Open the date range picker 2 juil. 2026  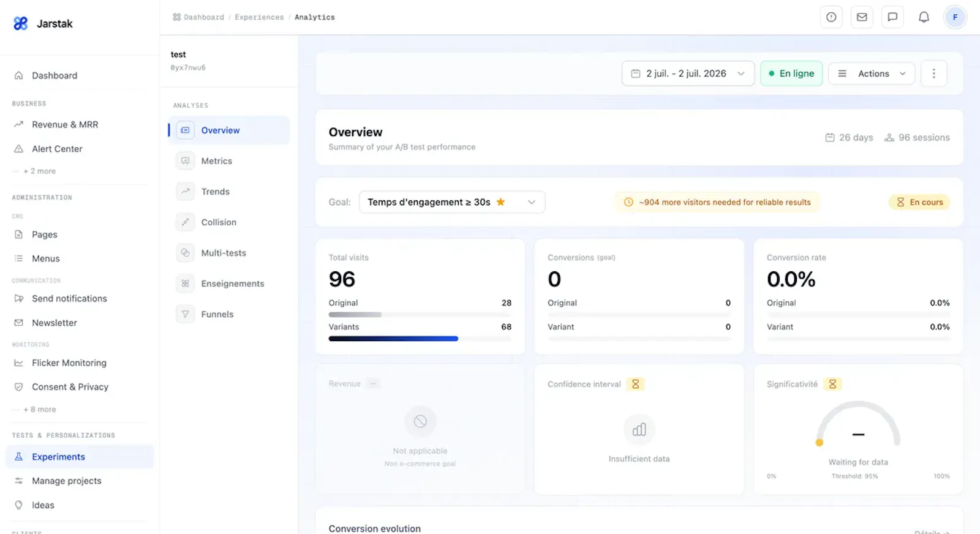688,73
